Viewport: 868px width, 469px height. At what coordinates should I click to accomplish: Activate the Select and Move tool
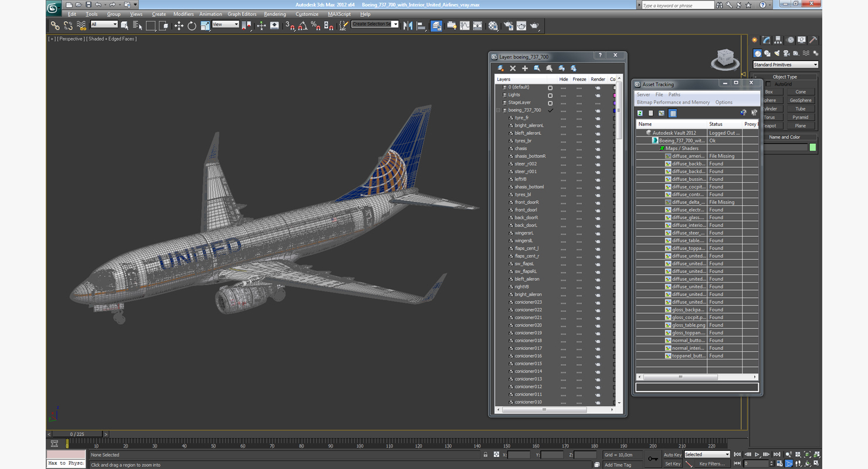coord(179,25)
